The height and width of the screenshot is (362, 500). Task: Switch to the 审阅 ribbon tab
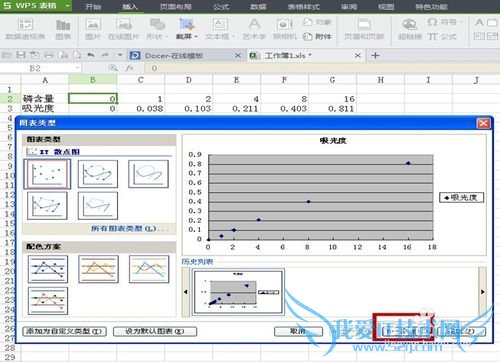[x=349, y=7]
